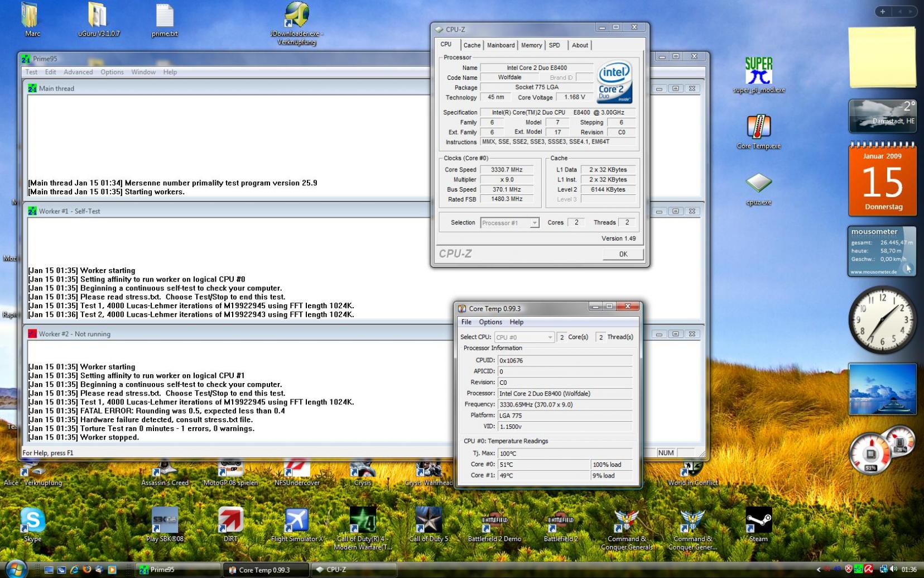
Task: Switch to the About tab in CPU-Z
Action: pos(580,45)
